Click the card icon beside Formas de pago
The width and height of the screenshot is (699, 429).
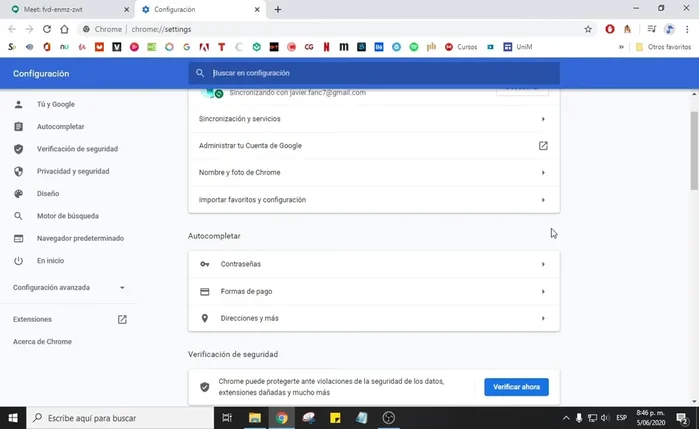coord(205,292)
